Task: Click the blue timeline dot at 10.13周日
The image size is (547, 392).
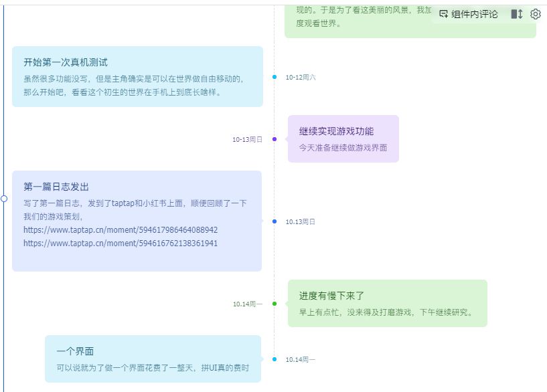Action: [x=275, y=221]
